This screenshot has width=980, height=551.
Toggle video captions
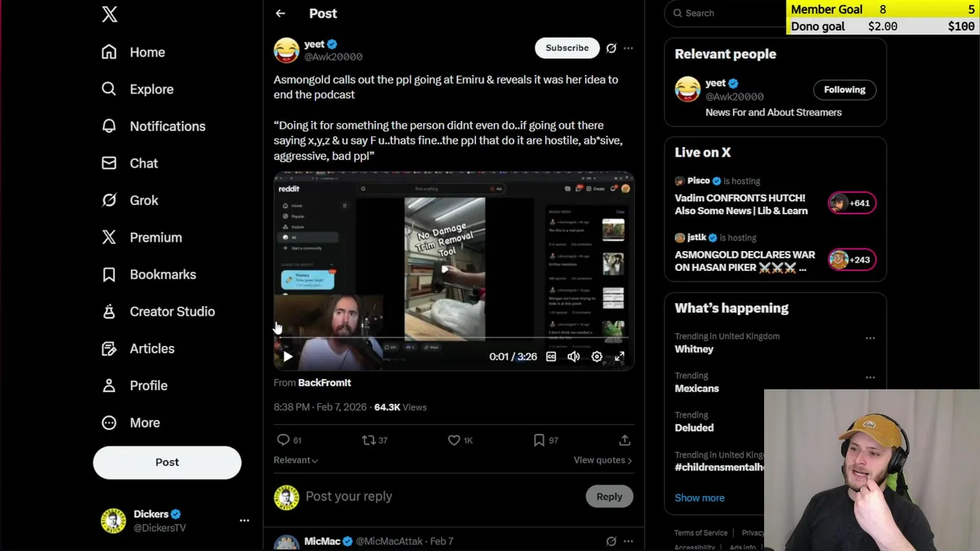coord(550,357)
